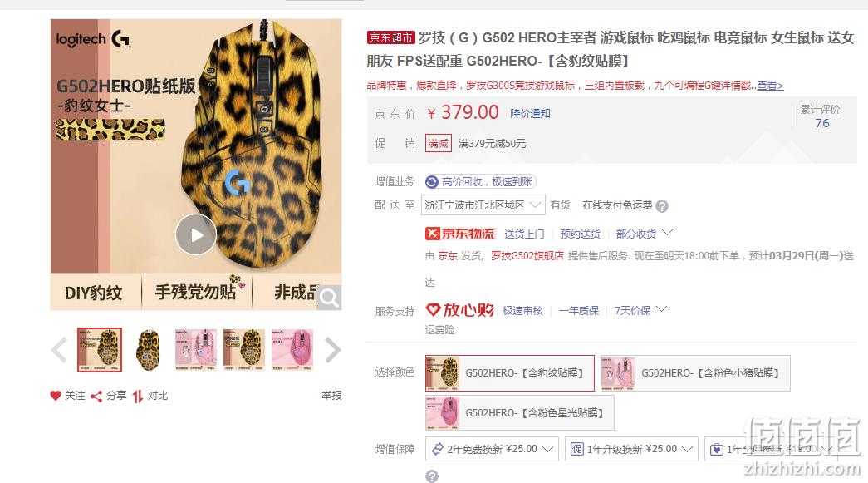Expand delivery options next to 部分收货
This screenshot has width=868, height=483.
pyautogui.click(x=667, y=233)
